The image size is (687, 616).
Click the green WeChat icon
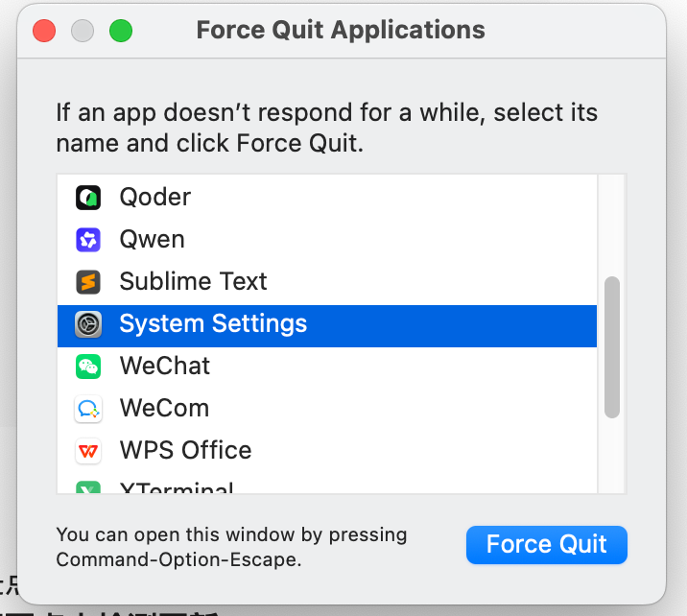point(88,367)
